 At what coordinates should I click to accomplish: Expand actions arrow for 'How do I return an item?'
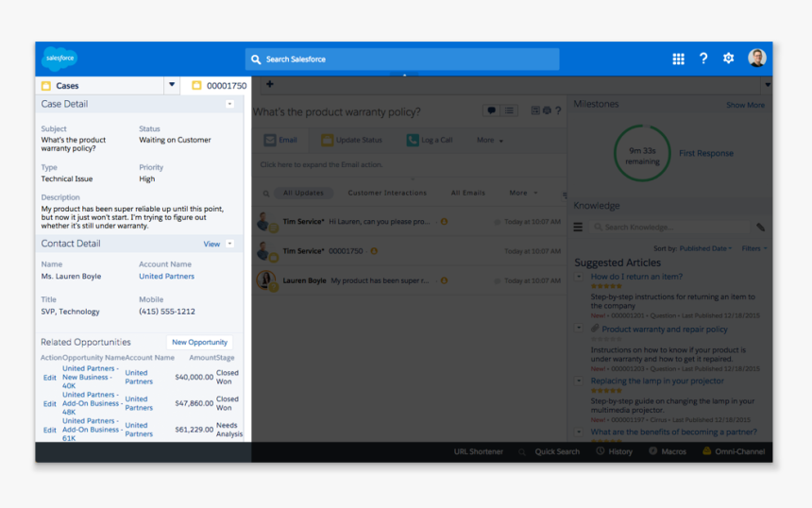pos(579,277)
